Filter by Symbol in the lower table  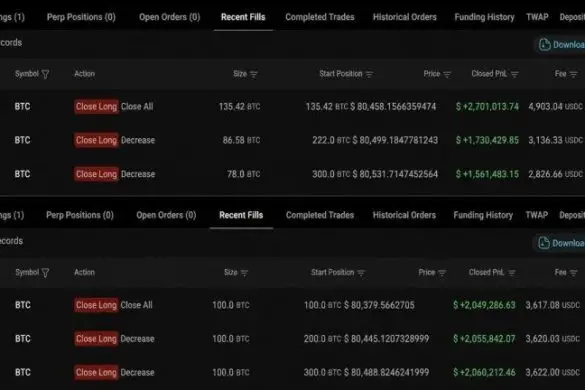click(45, 273)
